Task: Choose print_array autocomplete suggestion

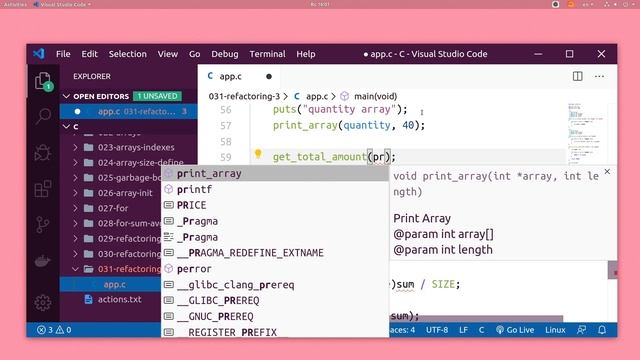Action: click(x=275, y=173)
